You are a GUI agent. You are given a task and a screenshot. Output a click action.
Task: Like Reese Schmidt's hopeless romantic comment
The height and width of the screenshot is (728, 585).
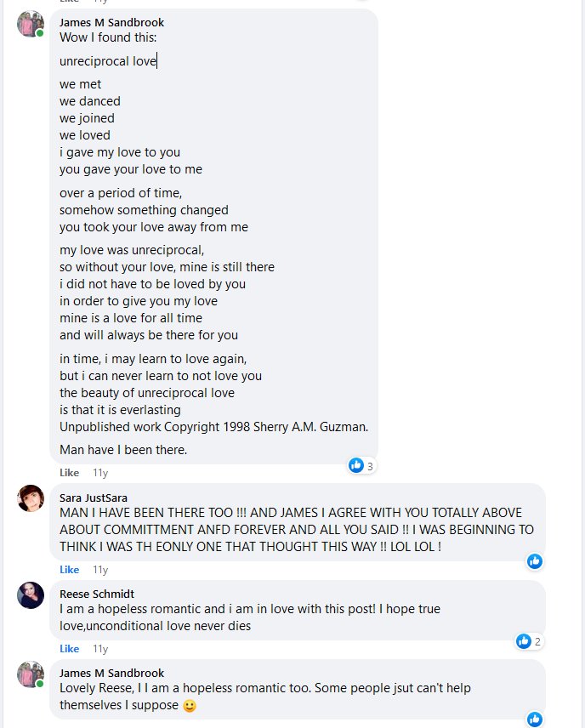pos(69,648)
